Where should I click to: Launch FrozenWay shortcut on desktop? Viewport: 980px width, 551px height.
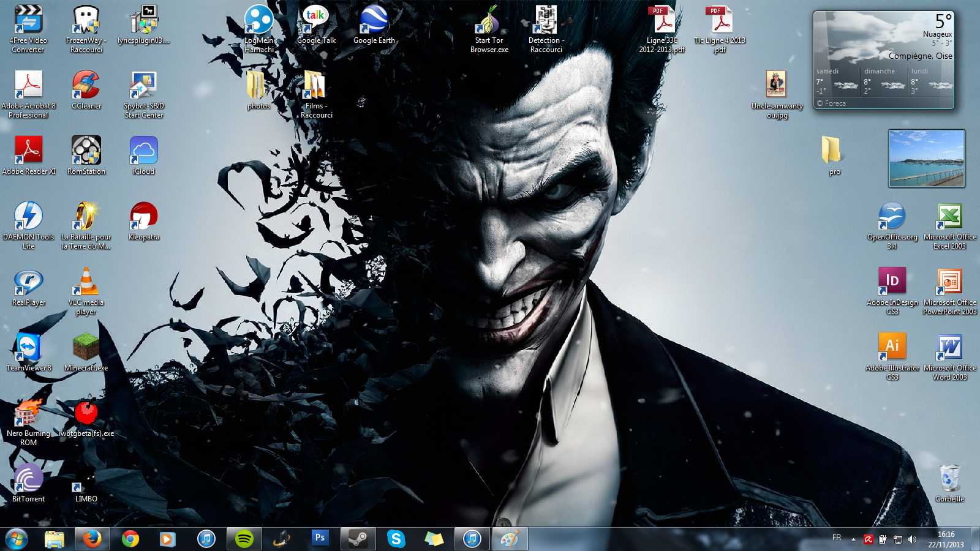point(86,29)
